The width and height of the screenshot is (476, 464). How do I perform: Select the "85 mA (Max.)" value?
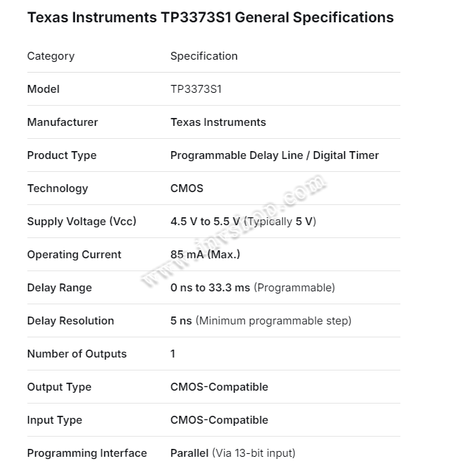tap(205, 255)
